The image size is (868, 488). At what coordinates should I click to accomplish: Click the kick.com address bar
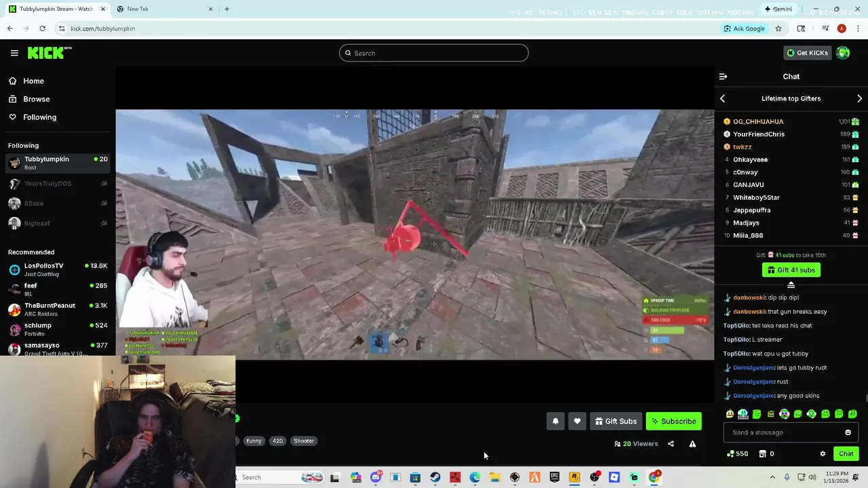tap(387, 28)
